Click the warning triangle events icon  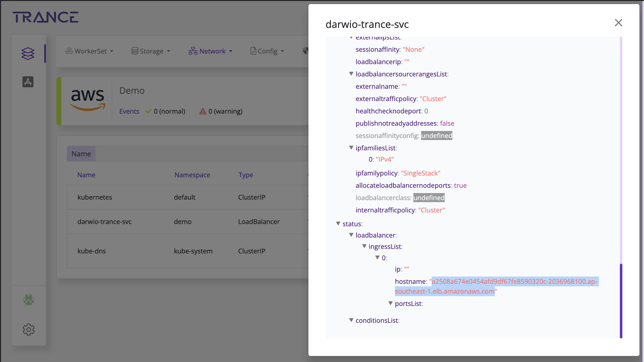coord(203,111)
